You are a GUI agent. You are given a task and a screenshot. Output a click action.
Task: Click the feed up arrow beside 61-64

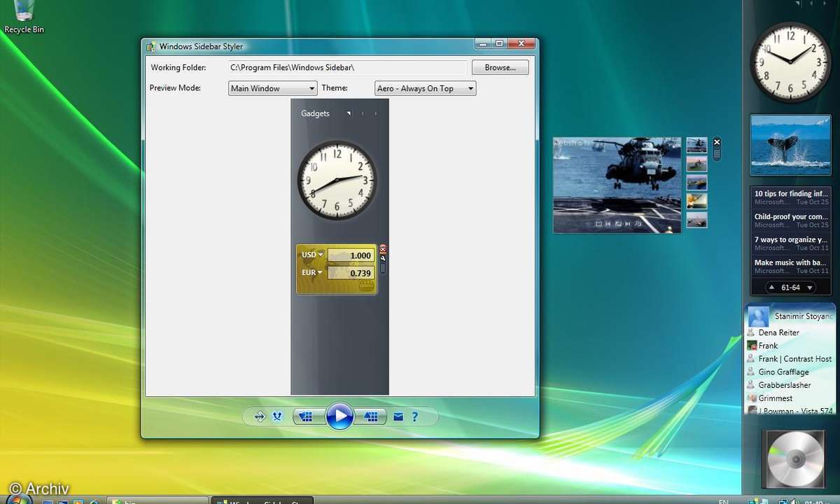click(771, 288)
